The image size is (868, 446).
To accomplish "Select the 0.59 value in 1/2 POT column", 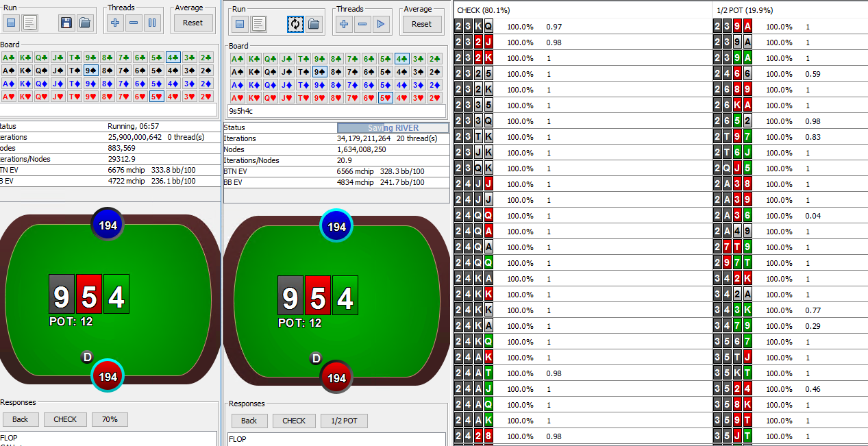I will [813, 74].
